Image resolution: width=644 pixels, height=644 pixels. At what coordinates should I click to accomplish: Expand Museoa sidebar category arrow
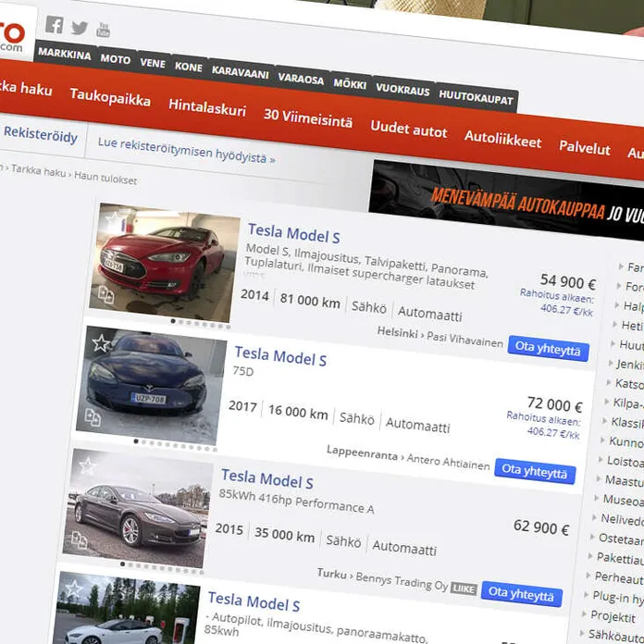[x=597, y=498]
